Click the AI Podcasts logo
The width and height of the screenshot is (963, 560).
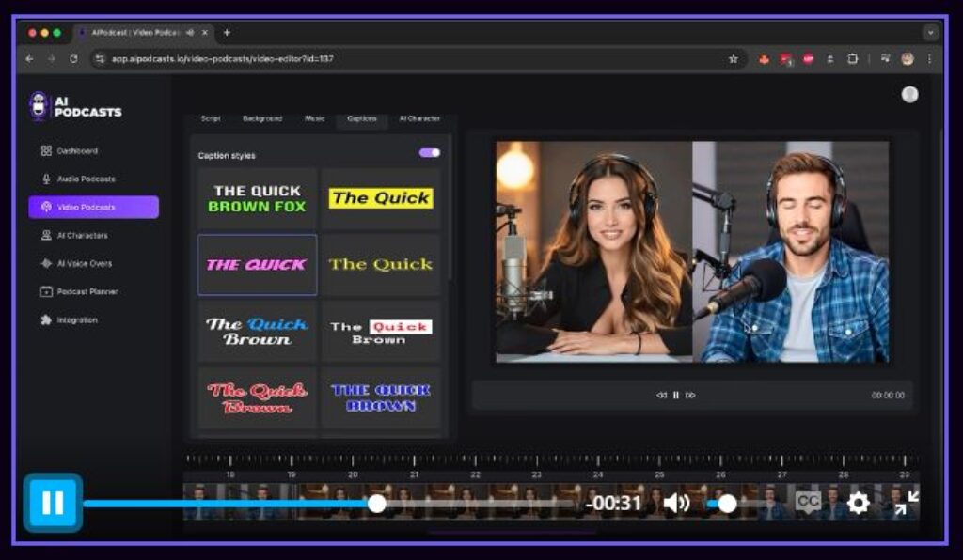pyautogui.click(x=75, y=106)
